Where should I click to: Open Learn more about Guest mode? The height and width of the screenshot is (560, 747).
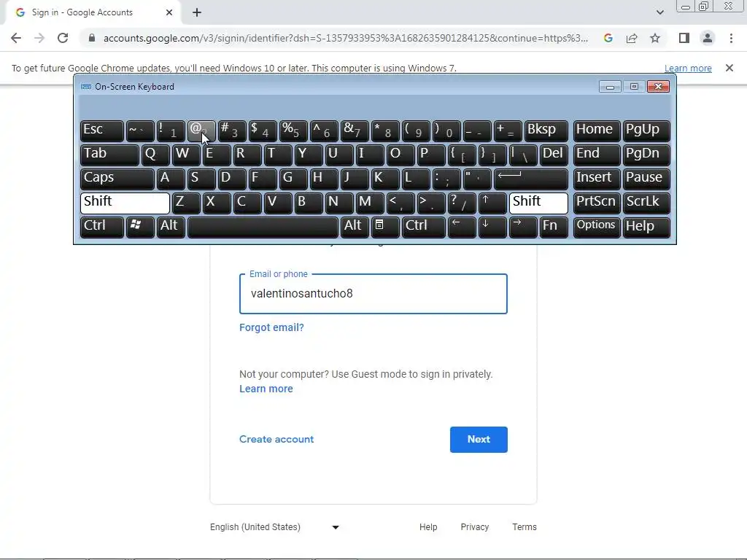(x=266, y=389)
